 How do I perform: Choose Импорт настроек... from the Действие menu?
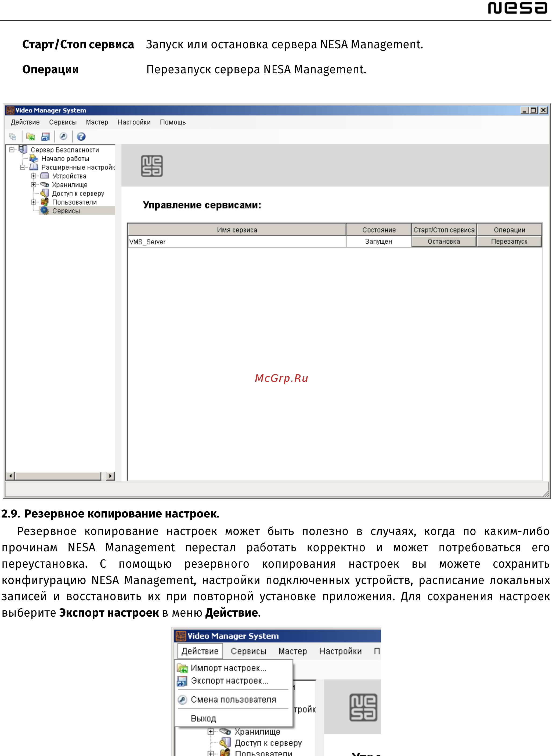tap(234, 668)
